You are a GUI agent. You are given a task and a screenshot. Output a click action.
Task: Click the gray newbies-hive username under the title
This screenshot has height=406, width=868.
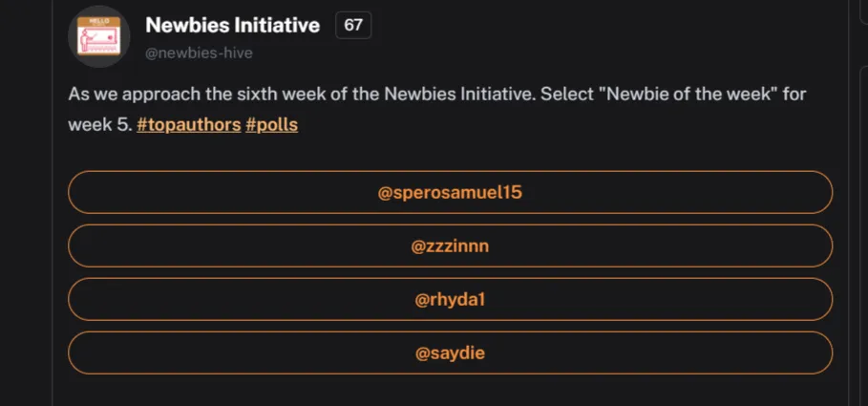[199, 53]
